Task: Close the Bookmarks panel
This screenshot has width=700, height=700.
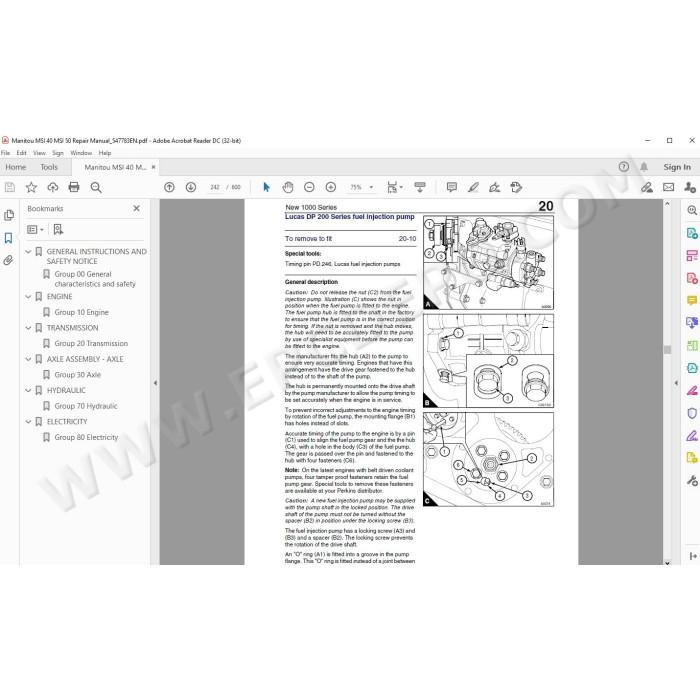Action: pyautogui.click(x=137, y=208)
